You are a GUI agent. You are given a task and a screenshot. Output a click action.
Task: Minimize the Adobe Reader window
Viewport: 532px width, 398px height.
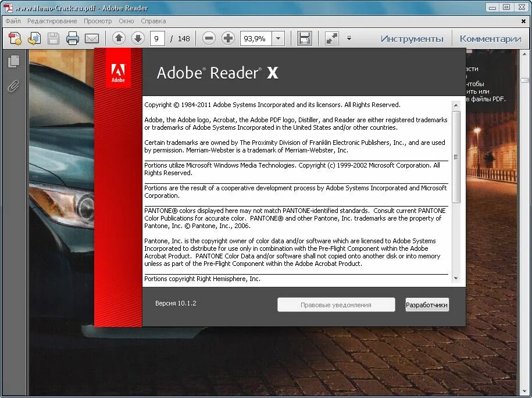tap(493, 7)
